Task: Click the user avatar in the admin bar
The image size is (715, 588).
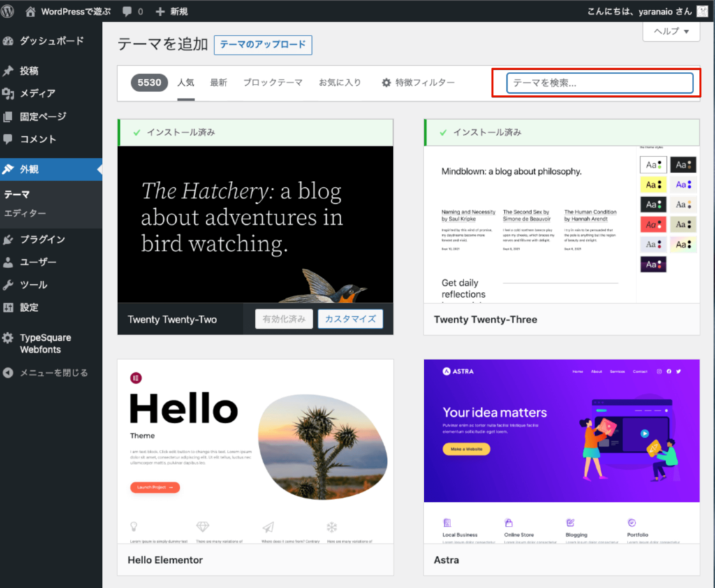Action: point(702,11)
